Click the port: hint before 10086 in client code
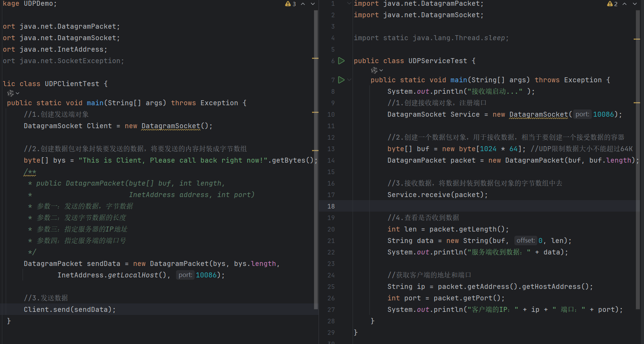 (185, 275)
